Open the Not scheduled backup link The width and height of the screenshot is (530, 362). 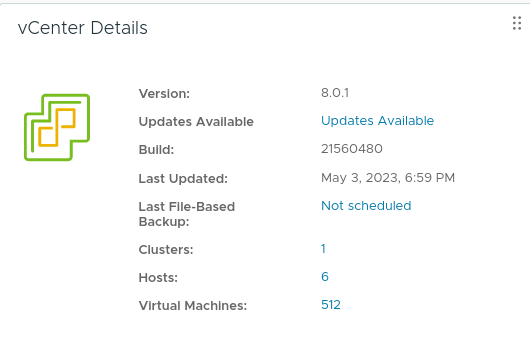pyautogui.click(x=366, y=206)
